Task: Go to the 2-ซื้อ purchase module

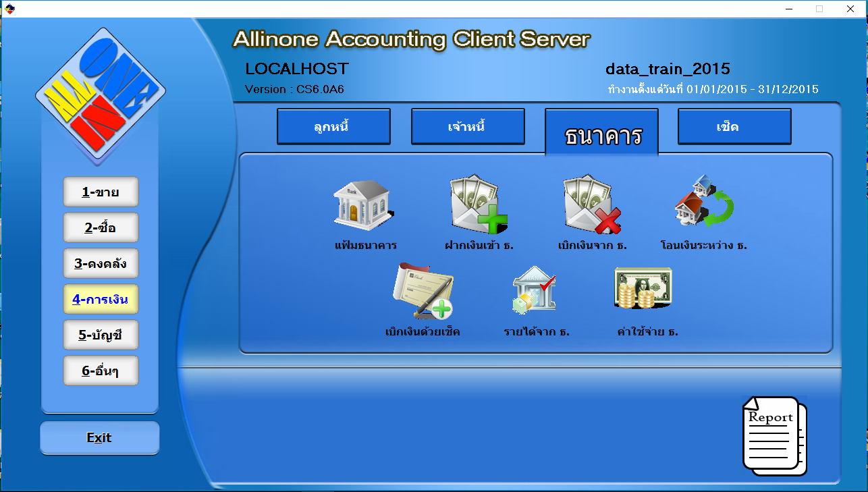Action: [101, 227]
